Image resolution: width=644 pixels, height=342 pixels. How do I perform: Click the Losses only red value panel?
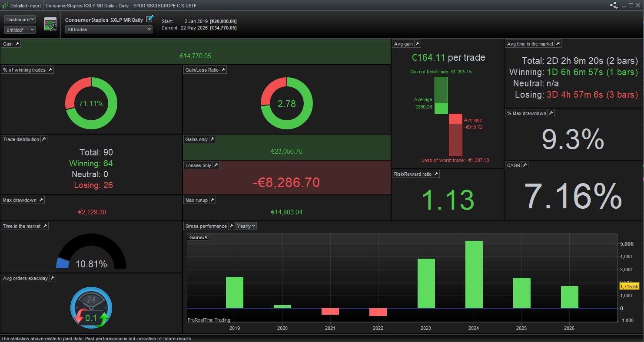coord(286,182)
